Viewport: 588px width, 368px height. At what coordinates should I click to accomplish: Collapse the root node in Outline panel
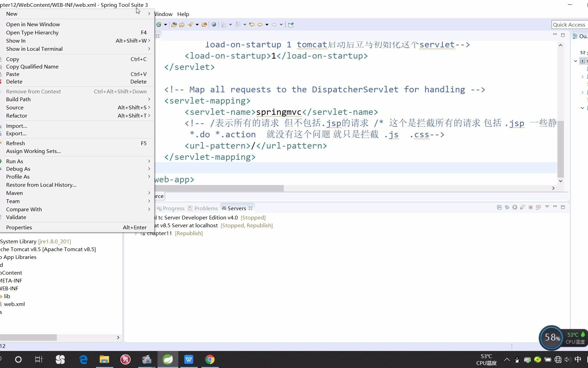pyautogui.click(x=575, y=61)
